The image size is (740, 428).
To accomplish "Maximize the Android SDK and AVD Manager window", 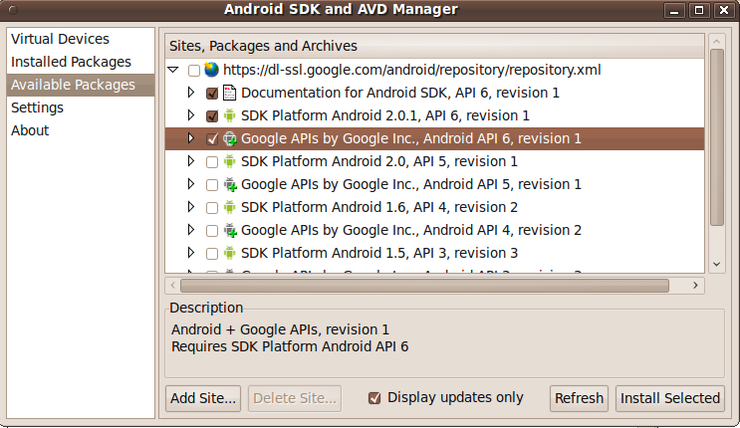I will [x=699, y=10].
